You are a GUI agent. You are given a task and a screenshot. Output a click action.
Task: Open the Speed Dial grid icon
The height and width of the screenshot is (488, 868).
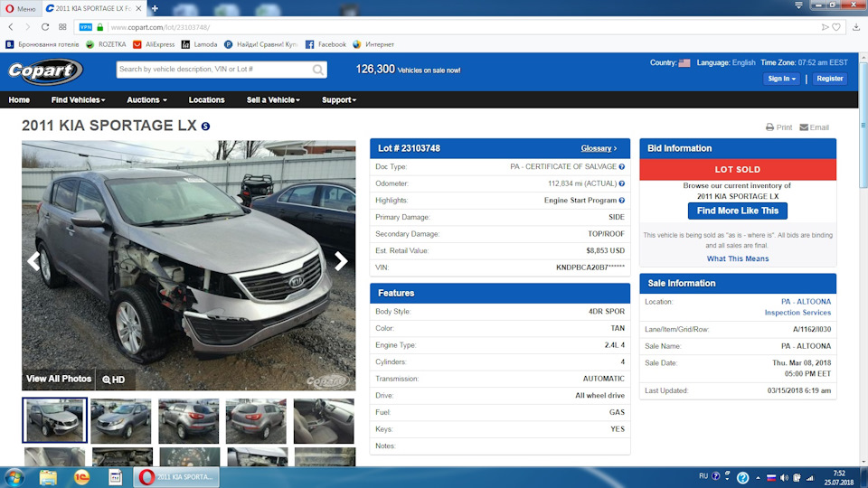click(x=62, y=26)
